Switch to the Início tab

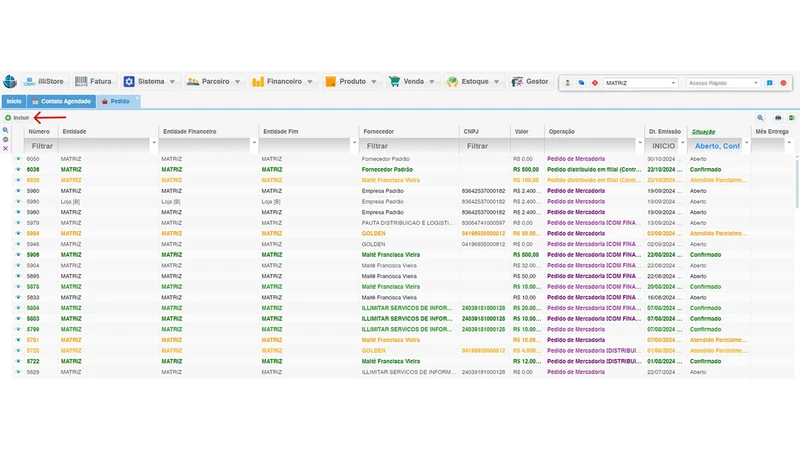pyautogui.click(x=14, y=102)
